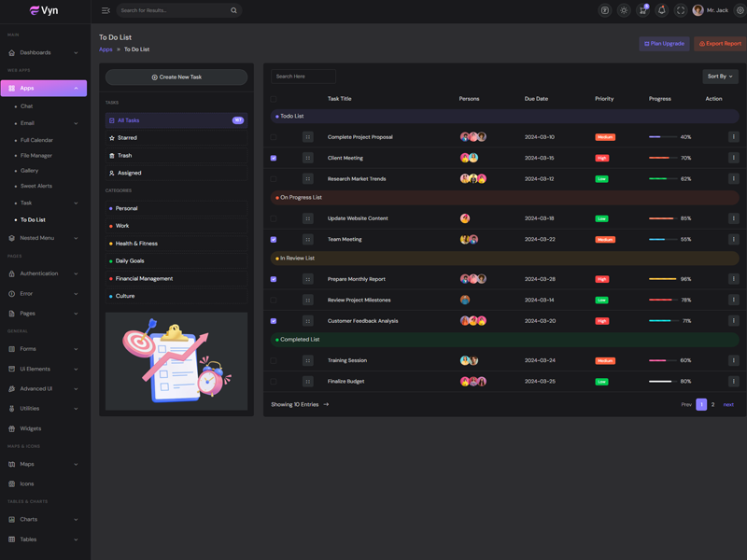Click the Create New Task button
The height and width of the screenshot is (560, 747).
[x=176, y=77]
